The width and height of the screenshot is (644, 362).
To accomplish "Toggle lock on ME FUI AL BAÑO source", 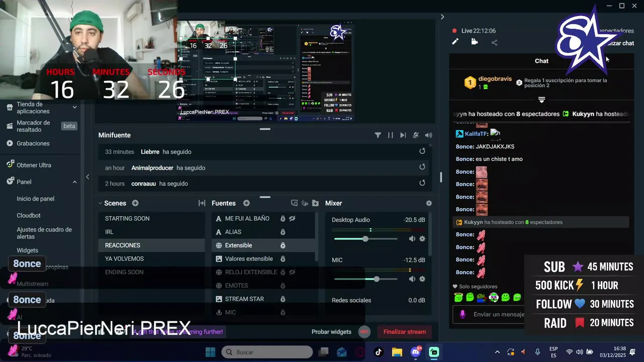I will pyautogui.click(x=283, y=219).
